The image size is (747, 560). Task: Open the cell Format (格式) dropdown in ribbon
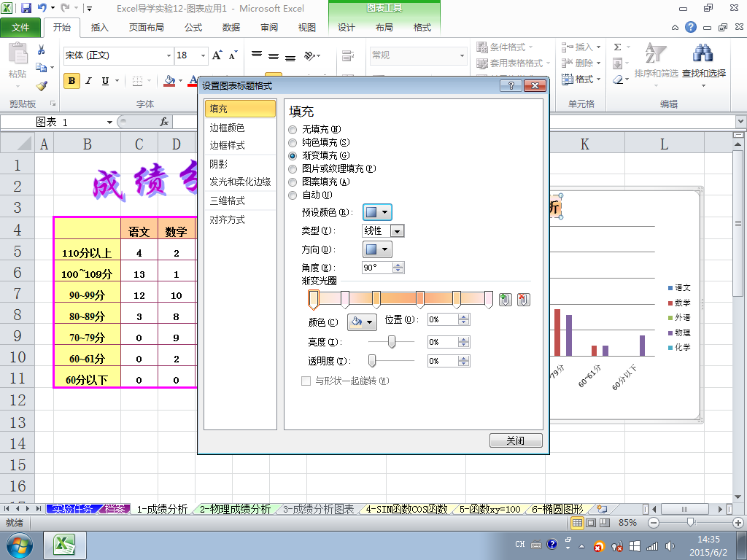581,79
